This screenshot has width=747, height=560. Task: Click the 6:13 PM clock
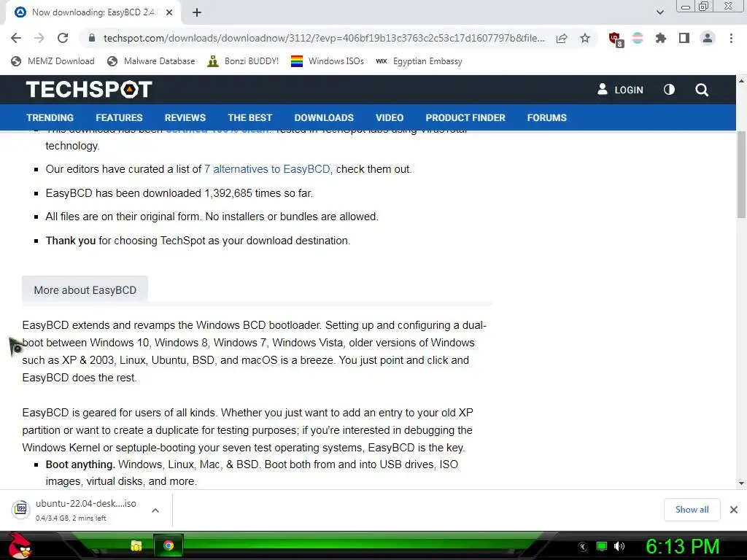pos(682,546)
